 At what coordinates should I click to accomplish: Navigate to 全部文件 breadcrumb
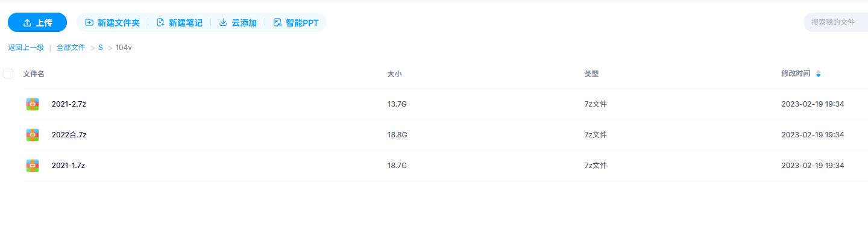click(x=71, y=48)
